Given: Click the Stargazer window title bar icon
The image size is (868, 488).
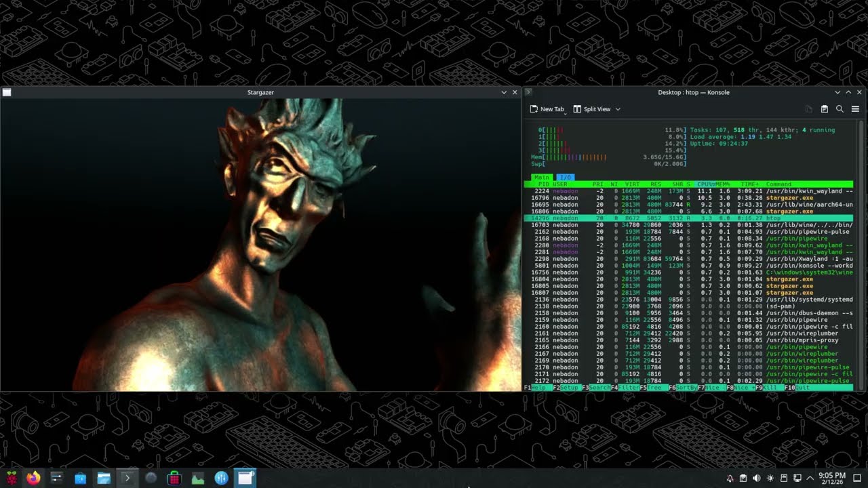Looking at the screenshot, I should [x=6, y=92].
